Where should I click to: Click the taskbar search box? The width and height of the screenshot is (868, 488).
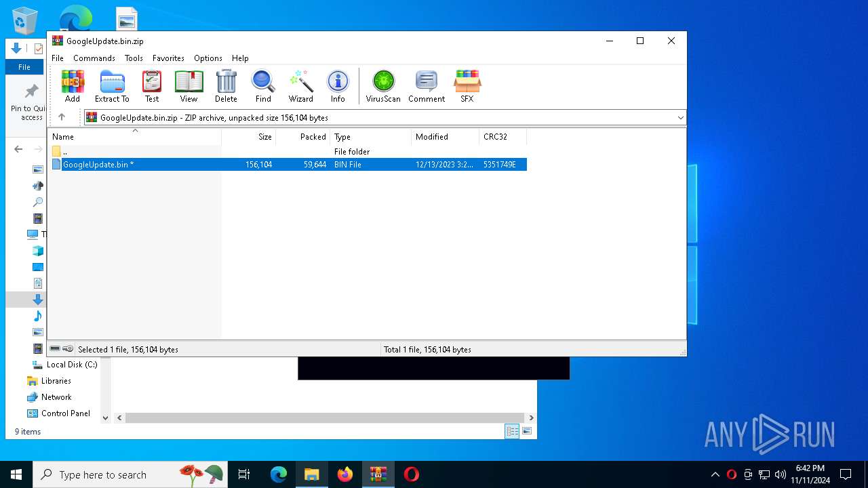(130, 474)
